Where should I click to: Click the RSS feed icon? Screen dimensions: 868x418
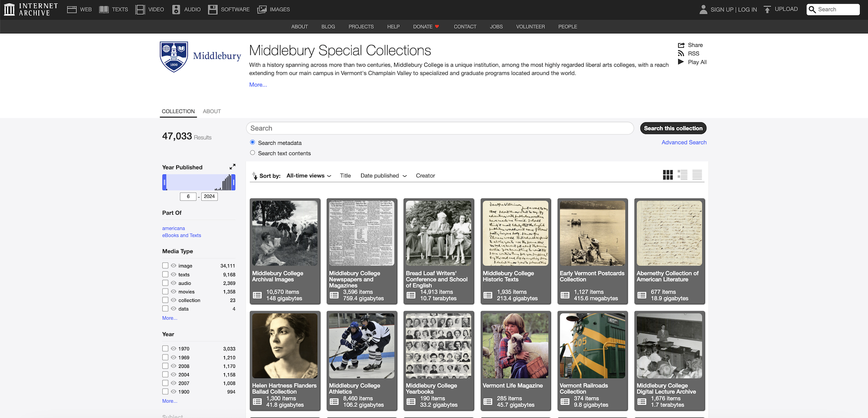tap(681, 53)
